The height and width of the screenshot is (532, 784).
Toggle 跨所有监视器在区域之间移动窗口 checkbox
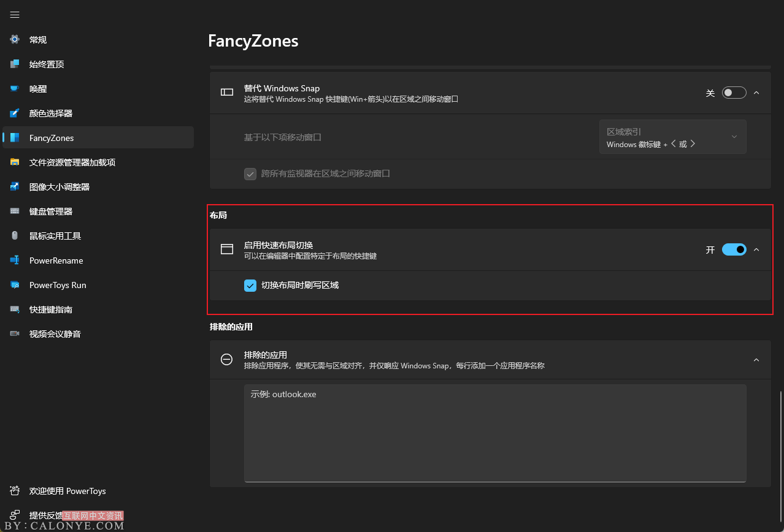250,173
